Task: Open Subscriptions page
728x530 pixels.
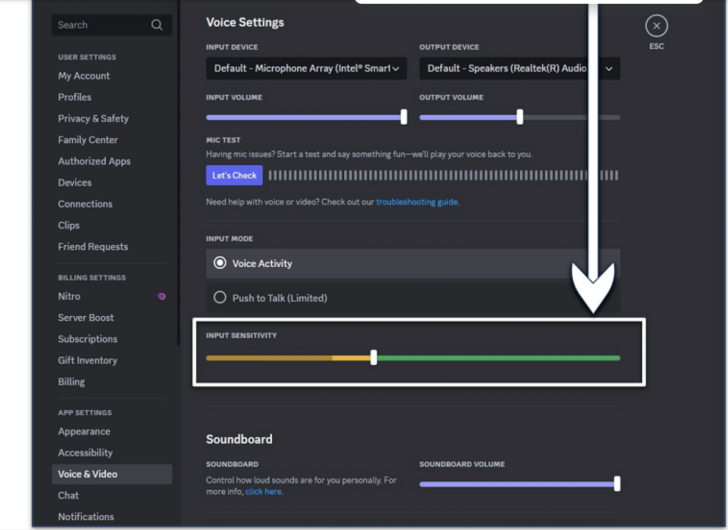Action: [88, 339]
